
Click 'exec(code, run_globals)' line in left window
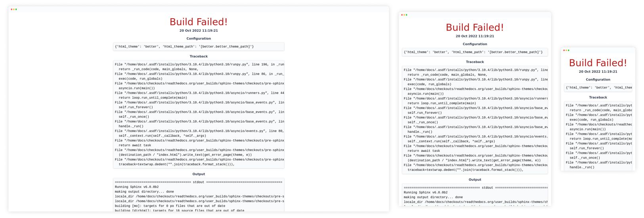point(141,78)
